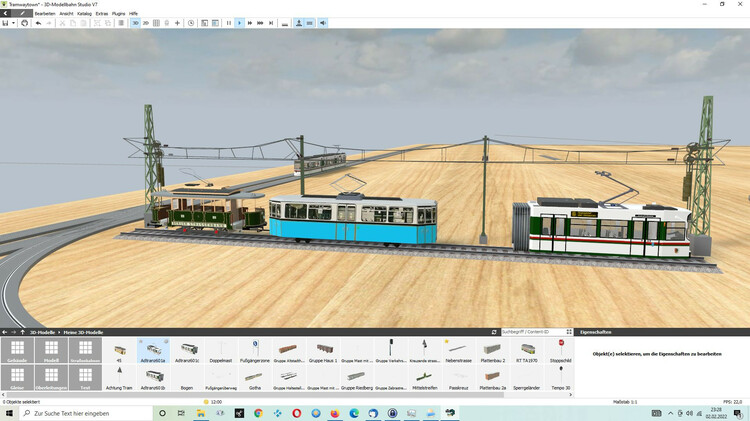Click the catalog back arrow
Viewport: 750px width, 421px height.
tap(4, 332)
